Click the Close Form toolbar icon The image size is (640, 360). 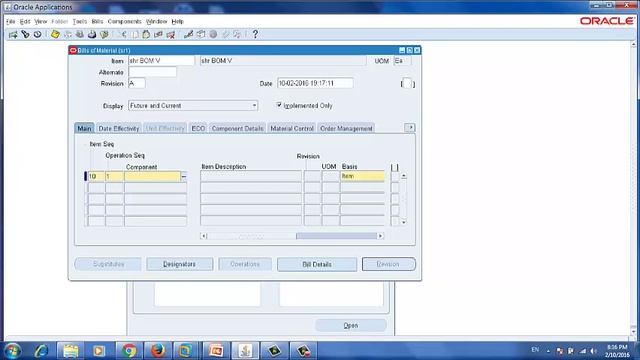[104, 34]
